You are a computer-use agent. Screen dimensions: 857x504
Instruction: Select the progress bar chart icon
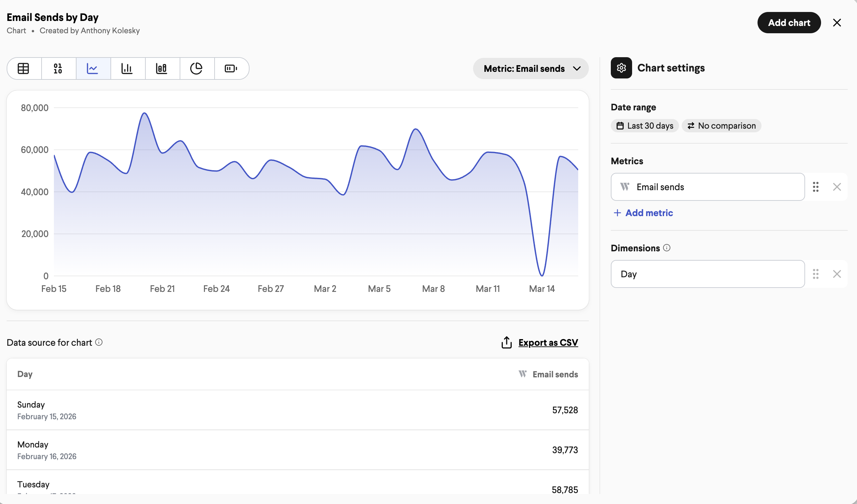point(231,68)
